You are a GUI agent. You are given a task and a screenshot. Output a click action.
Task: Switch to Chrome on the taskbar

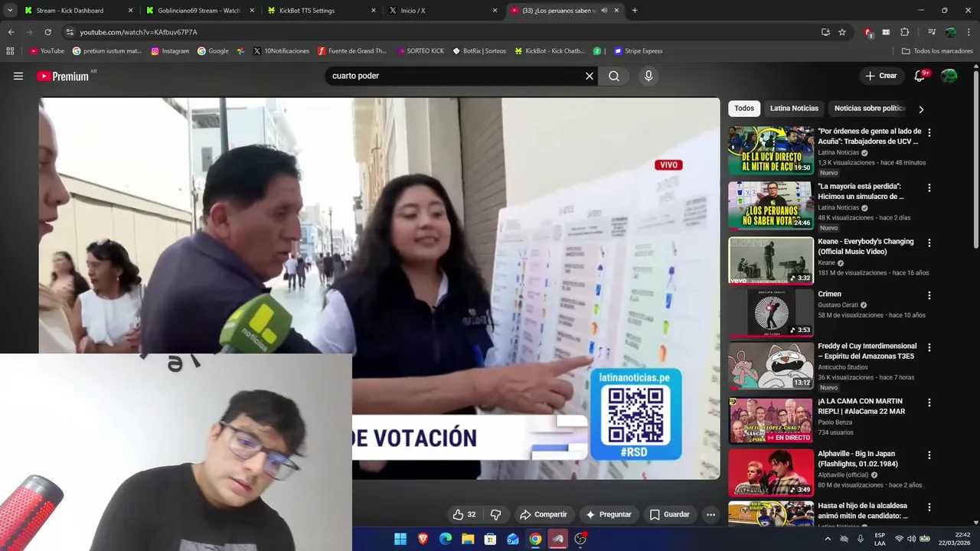click(x=535, y=539)
